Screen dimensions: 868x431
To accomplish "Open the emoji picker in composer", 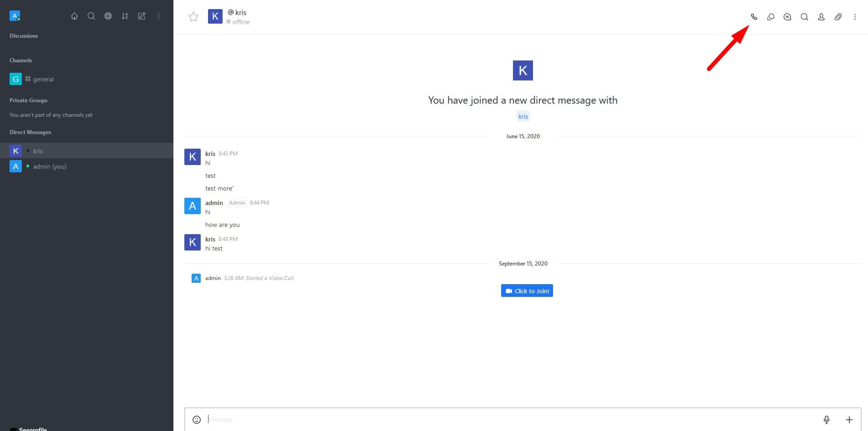I will pos(197,420).
